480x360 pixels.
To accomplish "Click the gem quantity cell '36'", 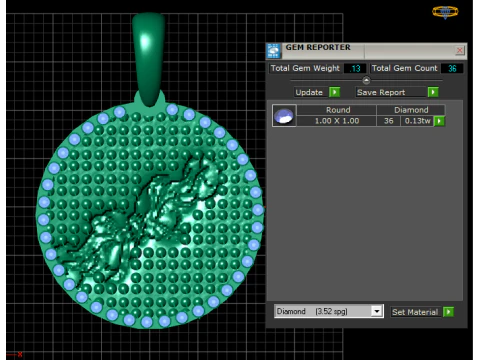I will [x=388, y=121].
